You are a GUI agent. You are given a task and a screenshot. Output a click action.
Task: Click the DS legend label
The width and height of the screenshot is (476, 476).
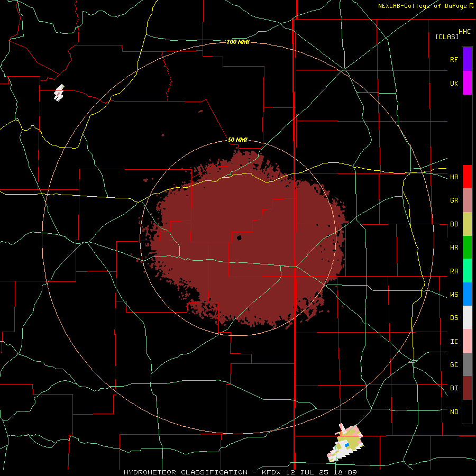(x=454, y=318)
